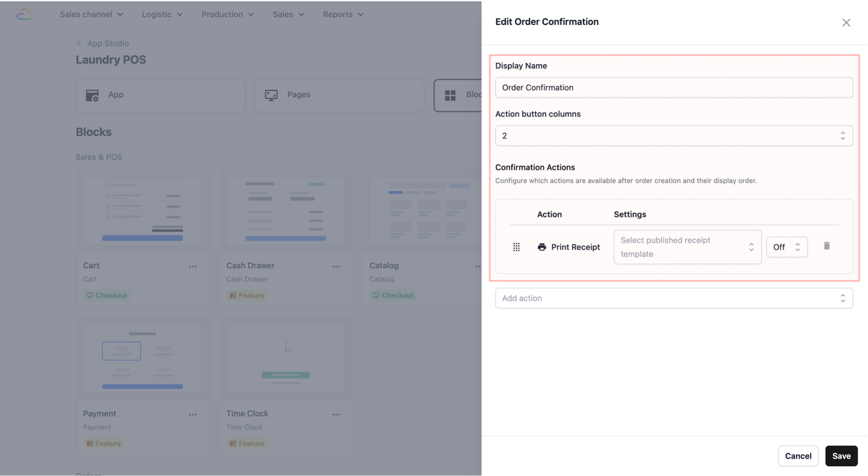Click the Blocks grid icon
Image resolution: width=868 pixels, height=476 pixels.
(450, 96)
